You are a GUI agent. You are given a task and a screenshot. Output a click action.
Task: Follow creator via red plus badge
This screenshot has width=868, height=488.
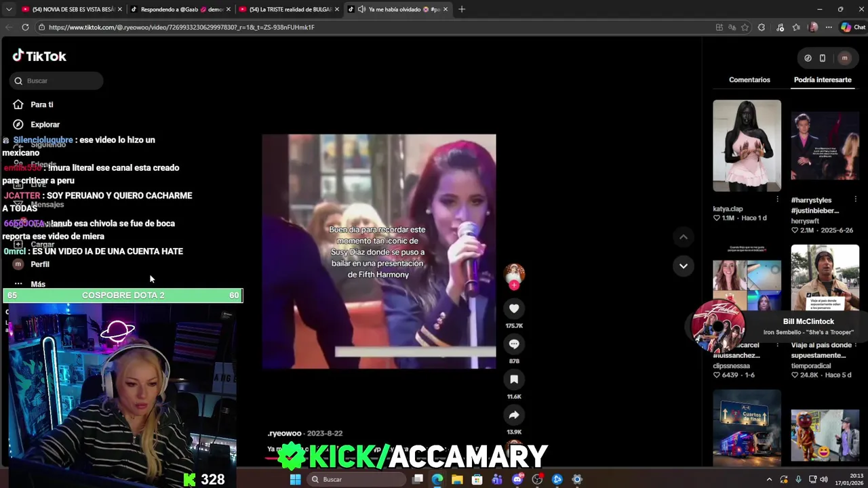pos(514,285)
